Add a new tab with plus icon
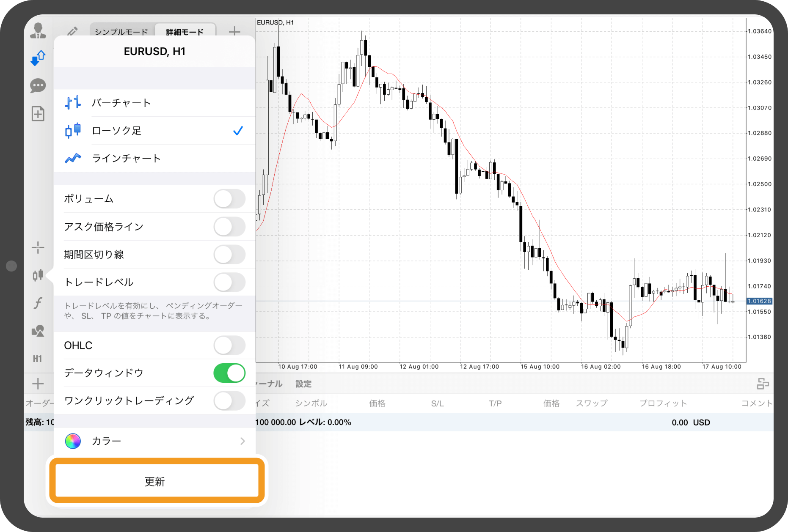 tap(234, 31)
